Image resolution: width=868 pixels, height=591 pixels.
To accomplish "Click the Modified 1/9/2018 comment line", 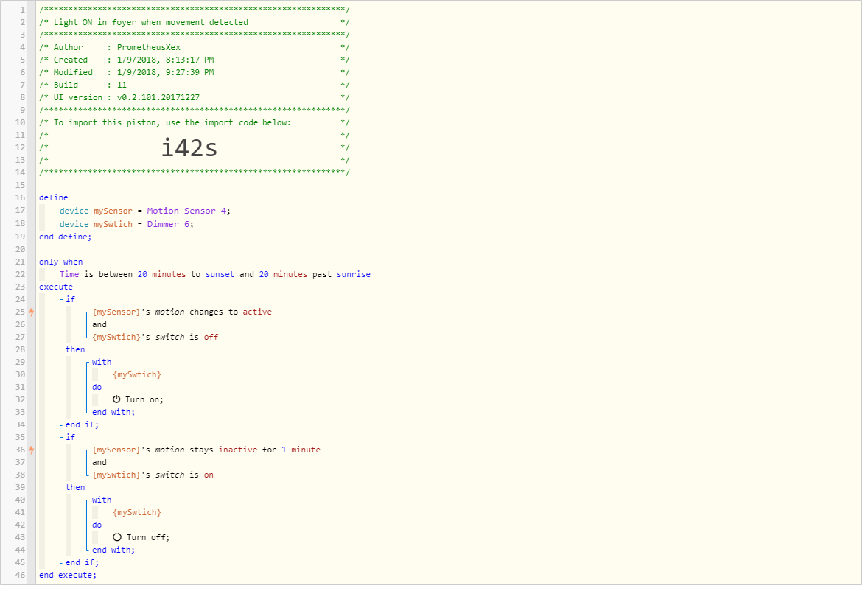I will (x=195, y=72).
